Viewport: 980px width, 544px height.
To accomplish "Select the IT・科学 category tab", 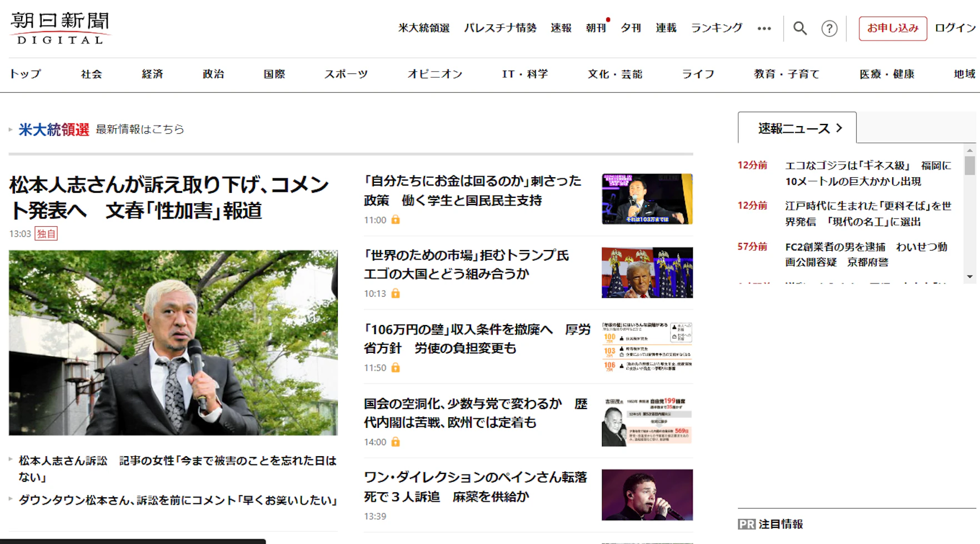I will [525, 74].
